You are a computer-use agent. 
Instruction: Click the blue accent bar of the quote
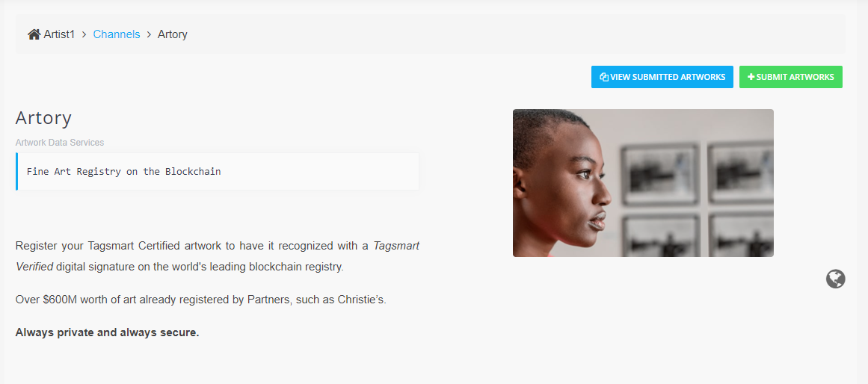tap(16, 172)
